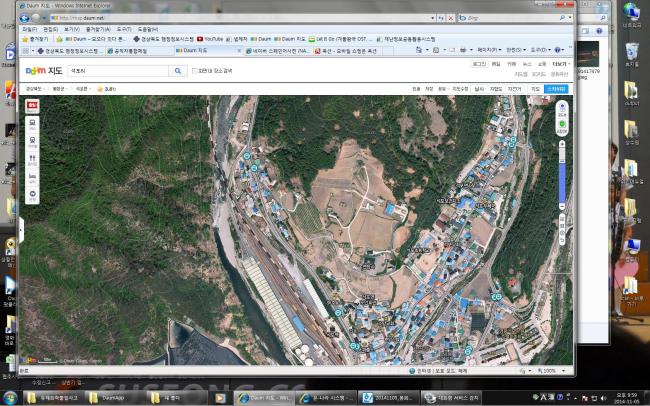650x406 pixels.
Task: Open the Favorites menu in the menu bar
Action: [x=98, y=29]
